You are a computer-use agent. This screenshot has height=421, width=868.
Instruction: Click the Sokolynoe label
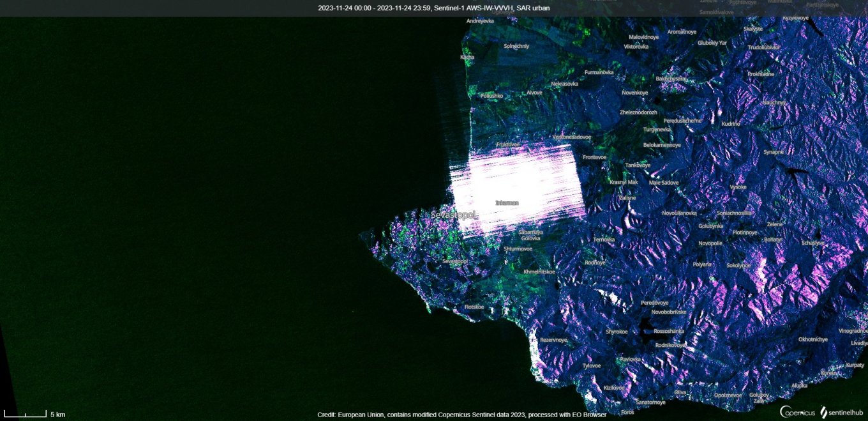point(738,265)
